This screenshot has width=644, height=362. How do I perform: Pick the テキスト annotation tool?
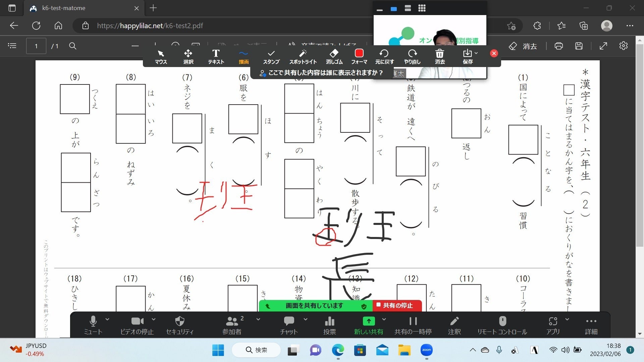point(216,57)
